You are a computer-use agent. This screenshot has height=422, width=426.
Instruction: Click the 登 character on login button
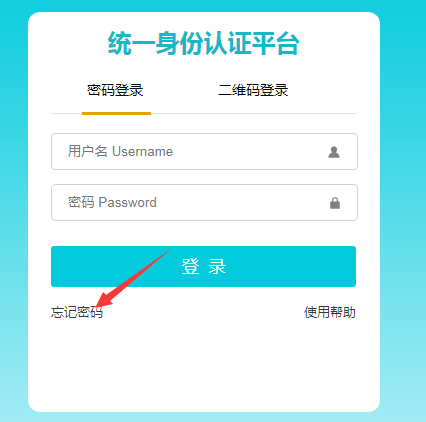[190, 266]
